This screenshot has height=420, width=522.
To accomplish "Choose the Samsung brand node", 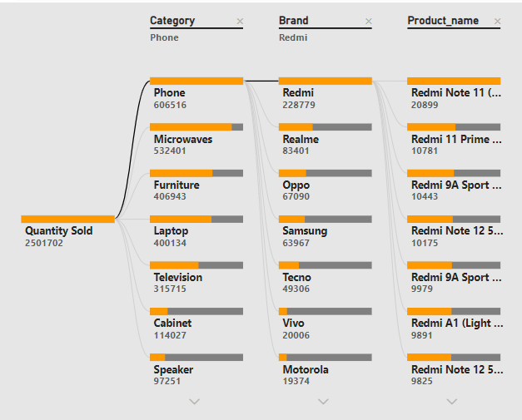I will [326, 231].
